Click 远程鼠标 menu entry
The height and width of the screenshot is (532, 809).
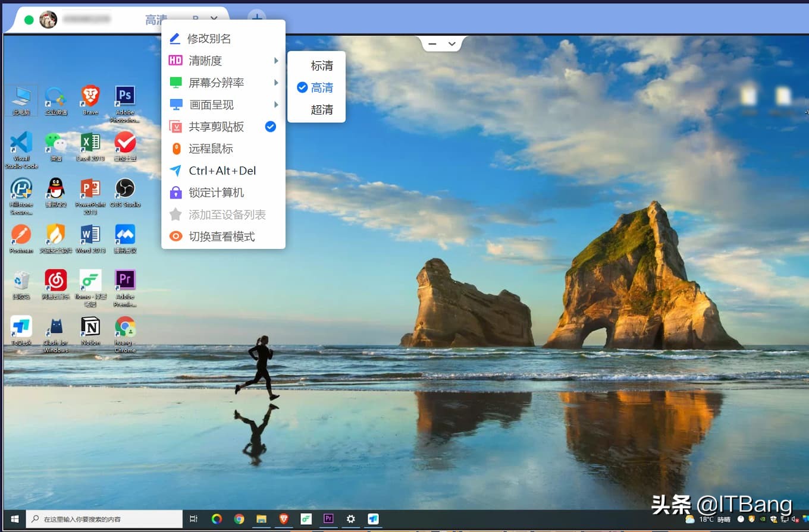coord(211,149)
